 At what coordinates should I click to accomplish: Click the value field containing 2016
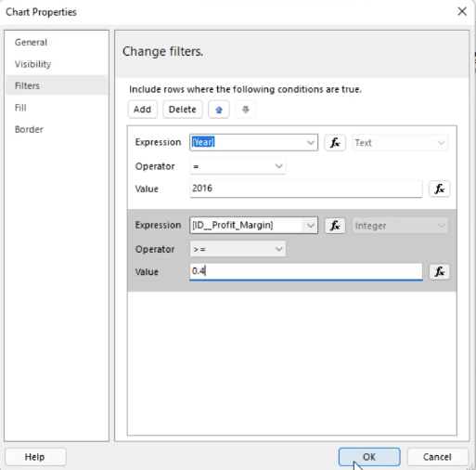tap(306, 189)
